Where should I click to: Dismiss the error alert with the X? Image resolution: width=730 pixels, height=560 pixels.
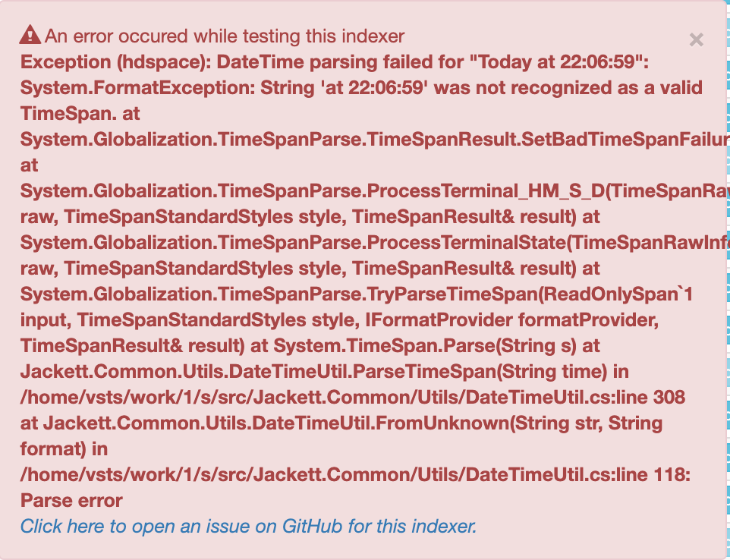tap(697, 40)
